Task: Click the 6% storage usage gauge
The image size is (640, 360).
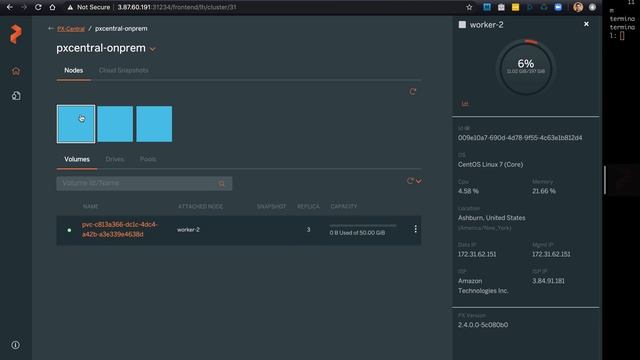Action: (x=526, y=67)
